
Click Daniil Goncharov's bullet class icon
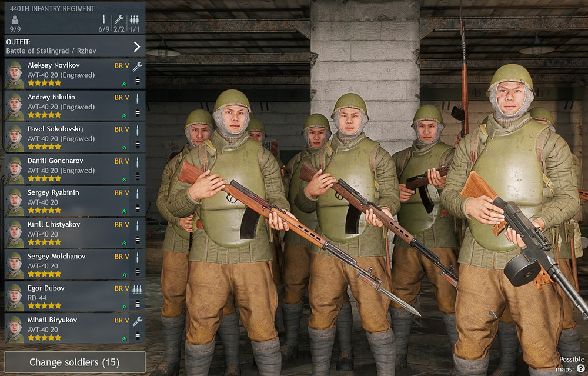pyautogui.click(x=137, y=162)
